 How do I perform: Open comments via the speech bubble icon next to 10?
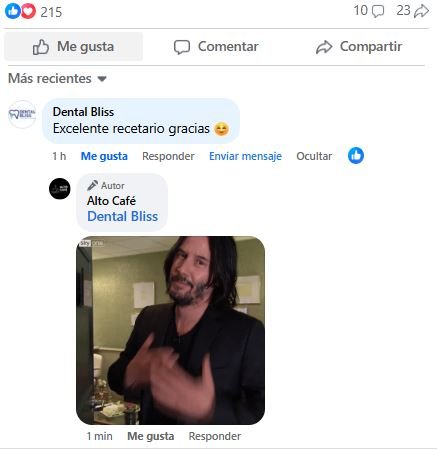pyautogui.click(x=378, y=11)
